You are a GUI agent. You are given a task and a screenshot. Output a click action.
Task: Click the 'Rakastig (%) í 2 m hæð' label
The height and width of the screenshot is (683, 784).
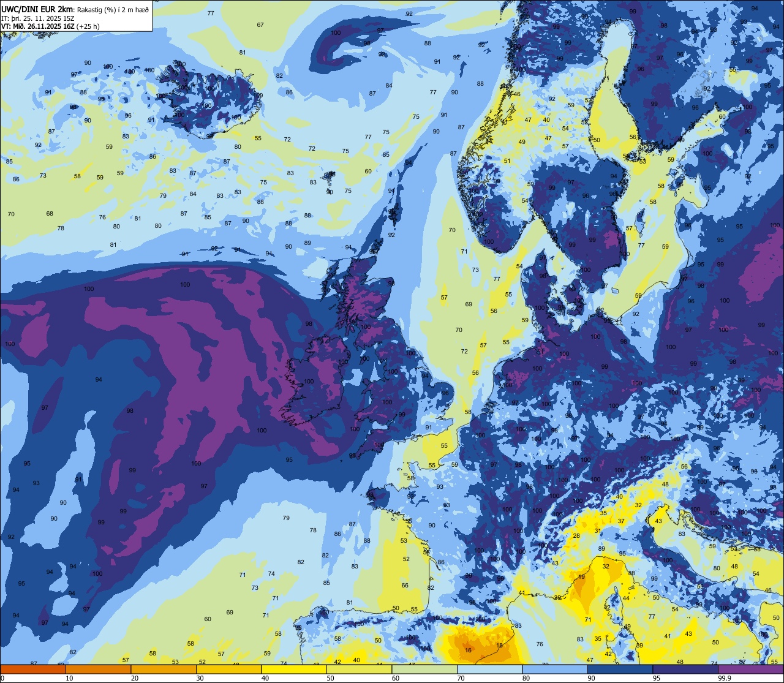pyautogui.click(x=111, y=9)
